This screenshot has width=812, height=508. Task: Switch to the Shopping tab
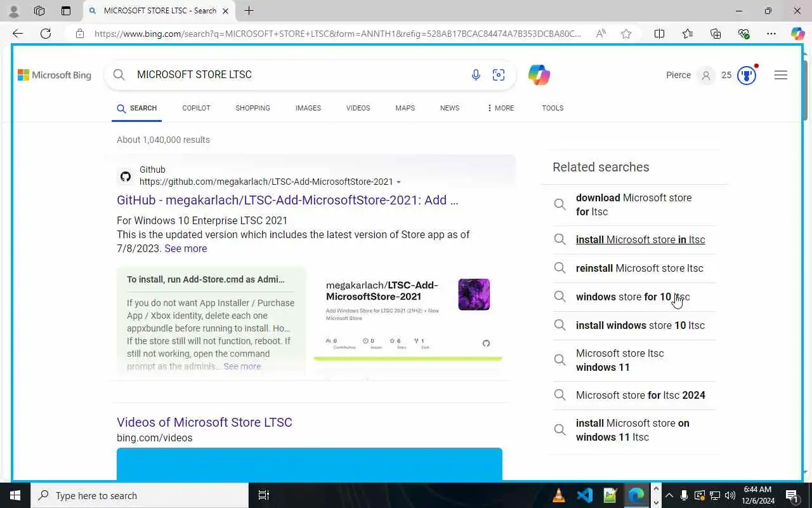point(252,108)
